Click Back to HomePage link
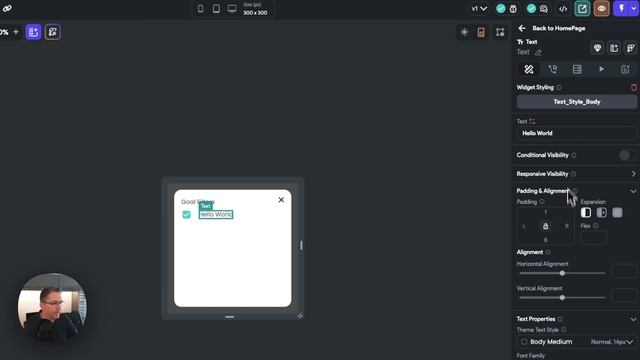The height and width of the screenshot is (360, 640). [x=558, y=28]
